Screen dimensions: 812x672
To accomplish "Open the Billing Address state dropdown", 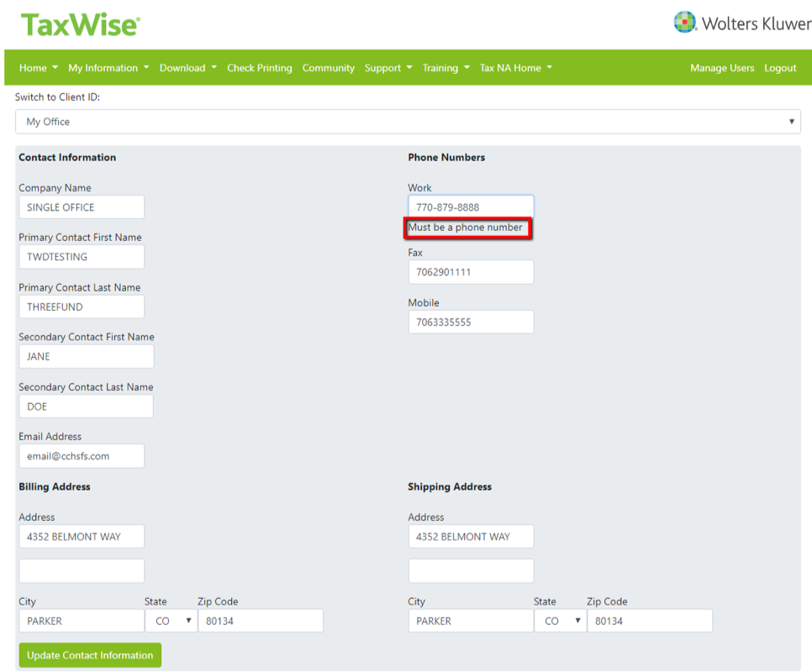I will (171, 620).
